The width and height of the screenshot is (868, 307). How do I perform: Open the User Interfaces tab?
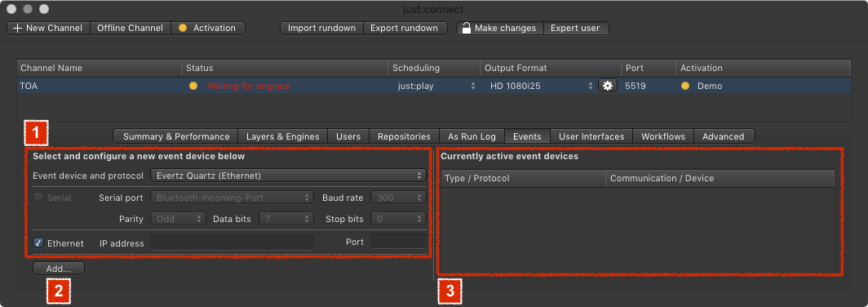[x=591, y=136]
